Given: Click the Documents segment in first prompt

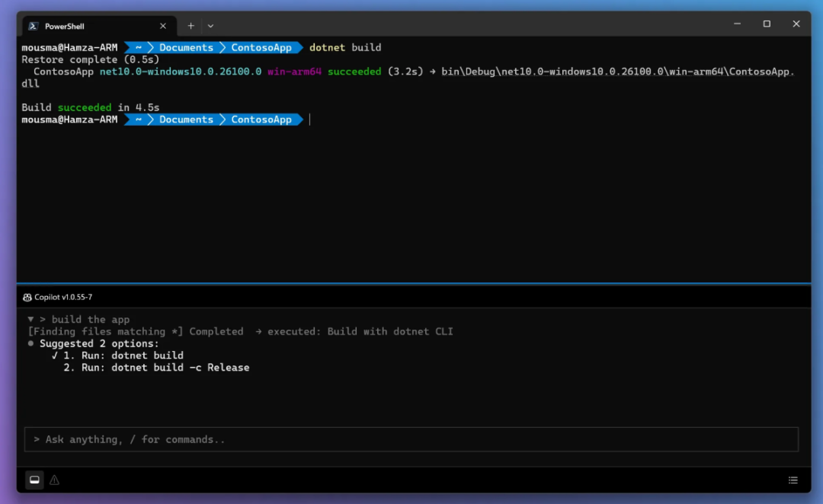Looking at the screenshot, I should coord(187,47).
